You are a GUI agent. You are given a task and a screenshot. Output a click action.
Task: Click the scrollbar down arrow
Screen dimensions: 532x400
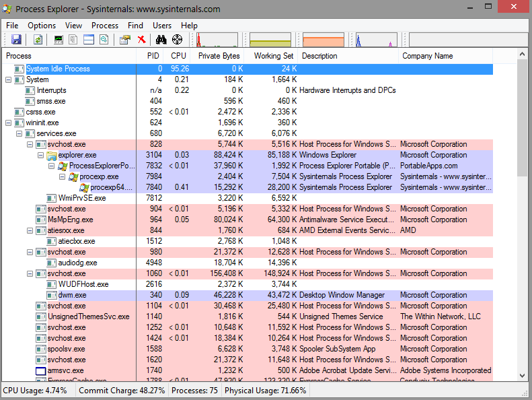pyautogui.click(x=522, y=376)
